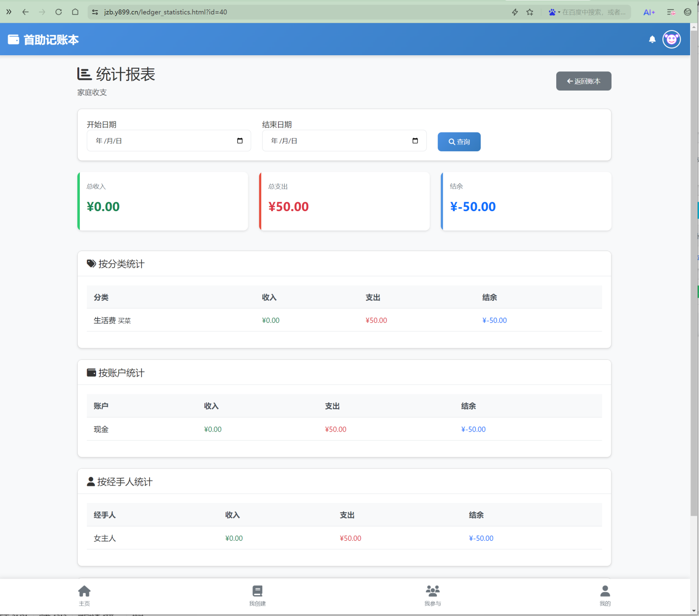Click the 返回账本 back button
This screenshot has width=699, height=616.
click(583, 81)
